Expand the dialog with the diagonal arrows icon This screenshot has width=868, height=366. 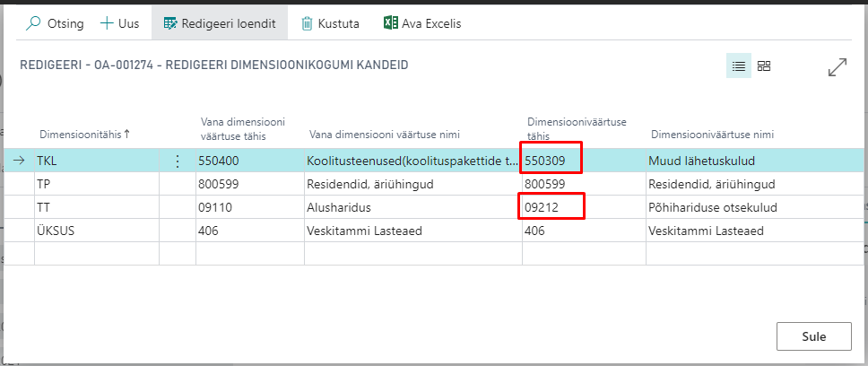click(838, 68)
